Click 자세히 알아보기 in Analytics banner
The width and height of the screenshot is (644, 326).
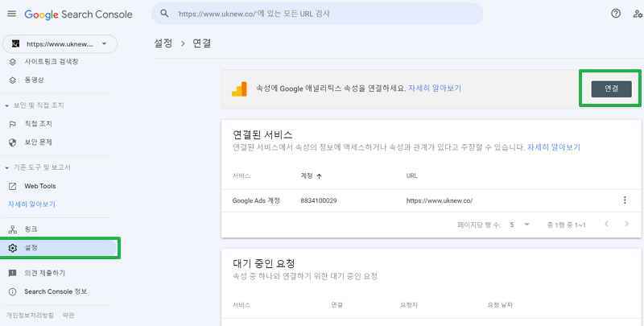point(435,89)
